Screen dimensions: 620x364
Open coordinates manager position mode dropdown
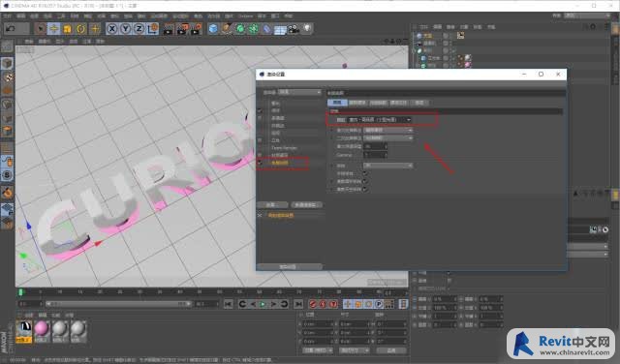pos(318,350)
